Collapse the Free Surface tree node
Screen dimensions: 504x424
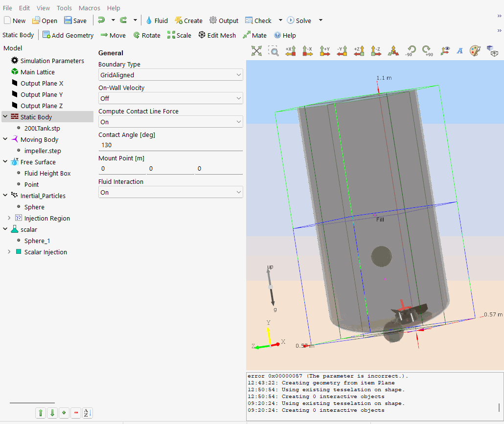(x=5, y=161)
